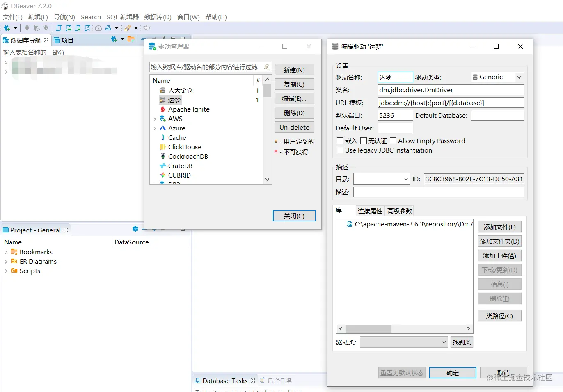Click the navigator panel's new connection icon
563x392 pixels.
tap(114, 39)
